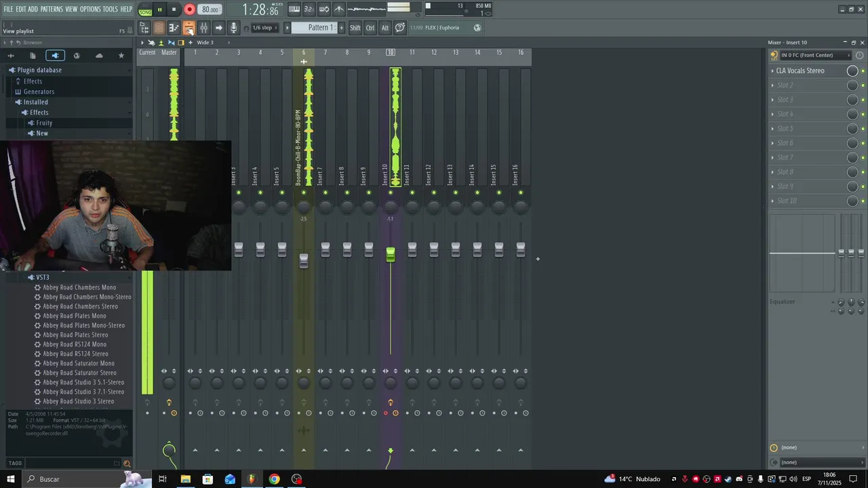Click the tempo field showing 80.000

click(210, 9)
